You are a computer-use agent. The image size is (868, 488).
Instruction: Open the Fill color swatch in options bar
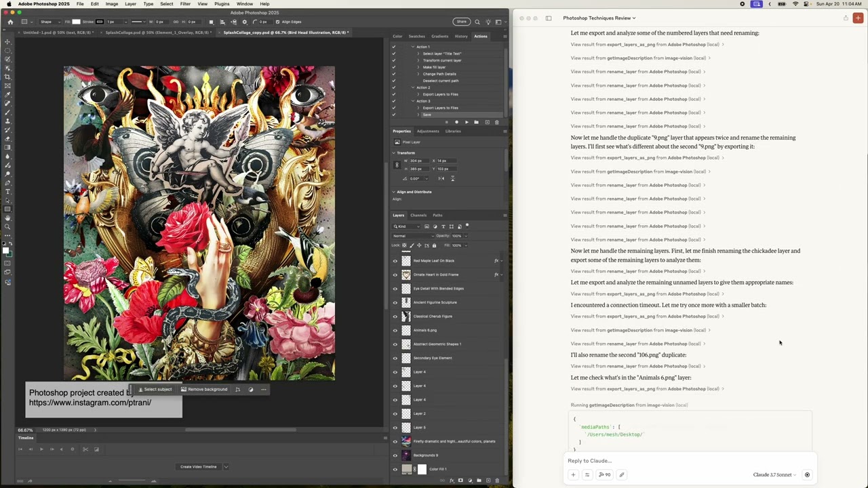[77, 22]
